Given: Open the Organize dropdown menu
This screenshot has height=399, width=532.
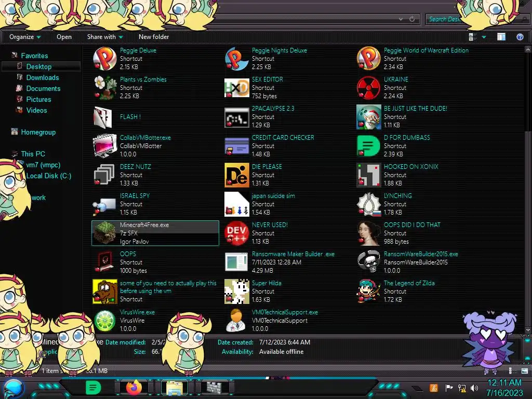Looking at the screenshot, I should (x=25, y=37).
